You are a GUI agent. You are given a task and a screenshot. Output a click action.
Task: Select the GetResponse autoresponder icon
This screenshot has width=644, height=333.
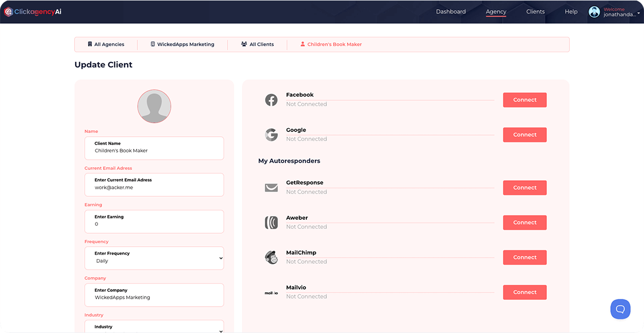(272, 188)
